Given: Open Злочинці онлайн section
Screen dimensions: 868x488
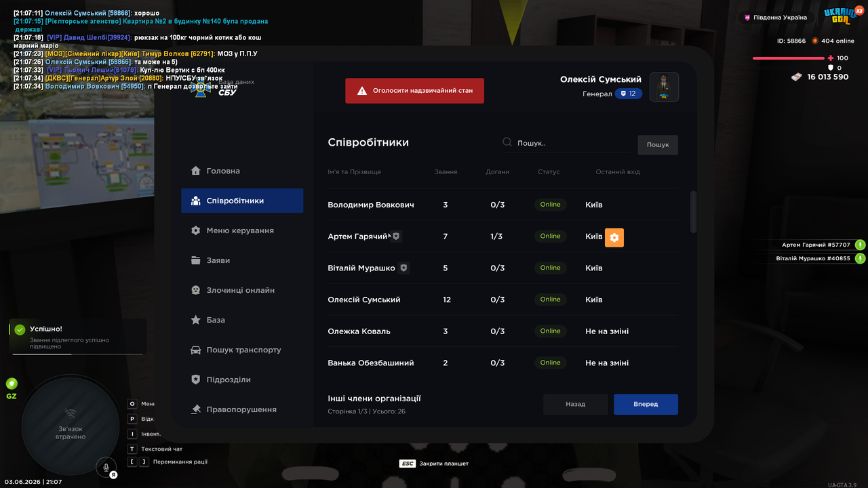Looking at the screenshot, I should tap(242, 290).
